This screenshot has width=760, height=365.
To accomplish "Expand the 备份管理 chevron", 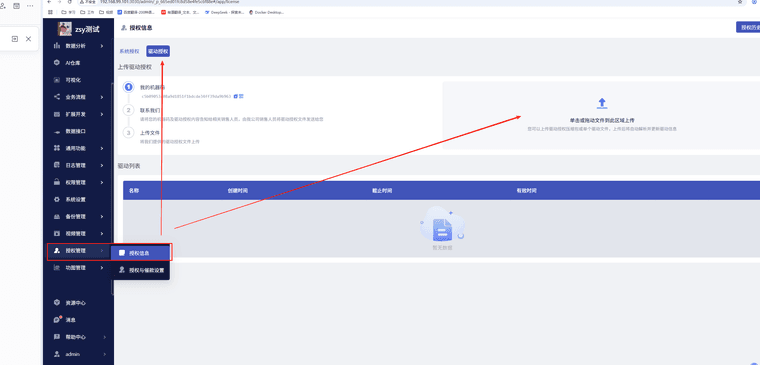I will (x=102, y=216).
